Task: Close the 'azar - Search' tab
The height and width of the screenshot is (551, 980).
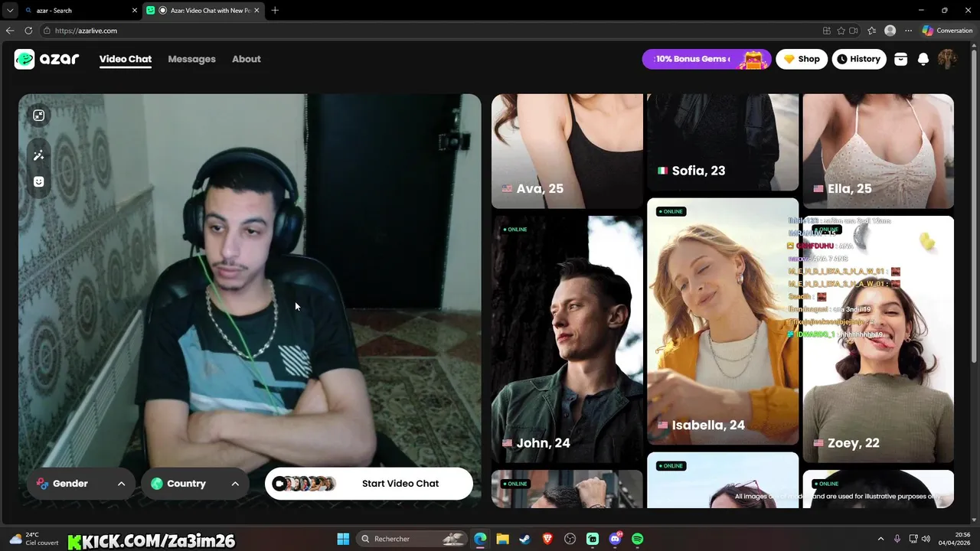Action: point(135,10)
